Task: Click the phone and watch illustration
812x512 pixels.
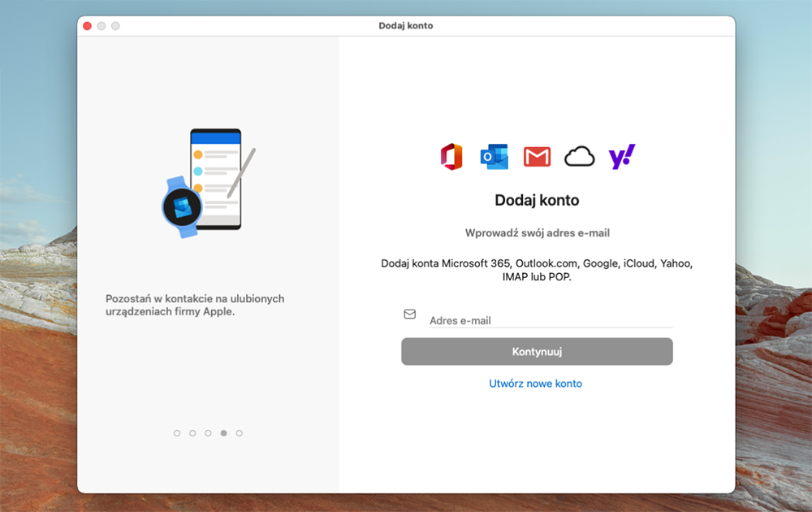Action: (x=209, y=183)
